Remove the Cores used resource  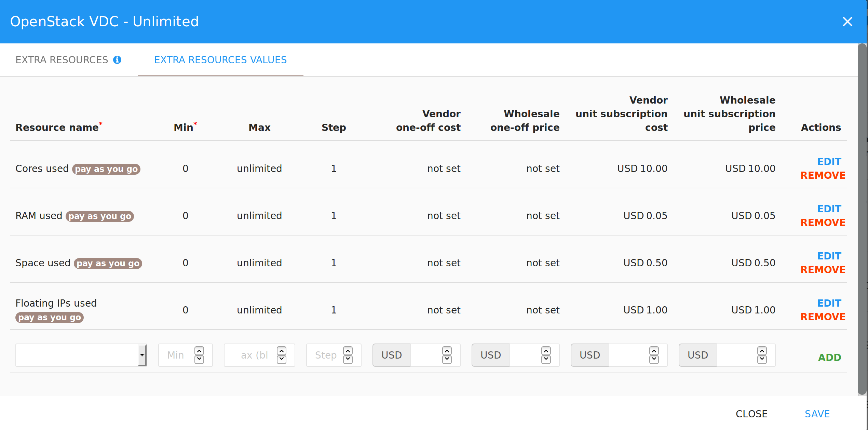pyautogui.click(x=823, y=175)
